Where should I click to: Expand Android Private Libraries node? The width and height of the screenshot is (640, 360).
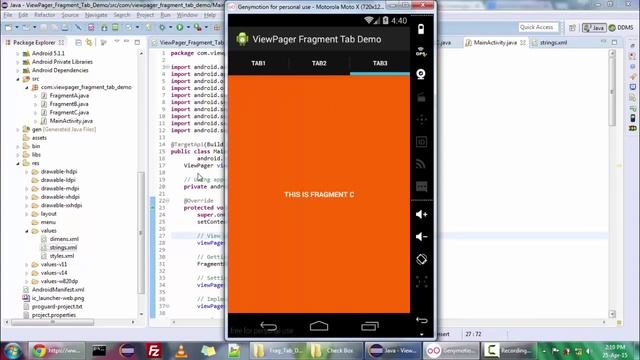18,62
